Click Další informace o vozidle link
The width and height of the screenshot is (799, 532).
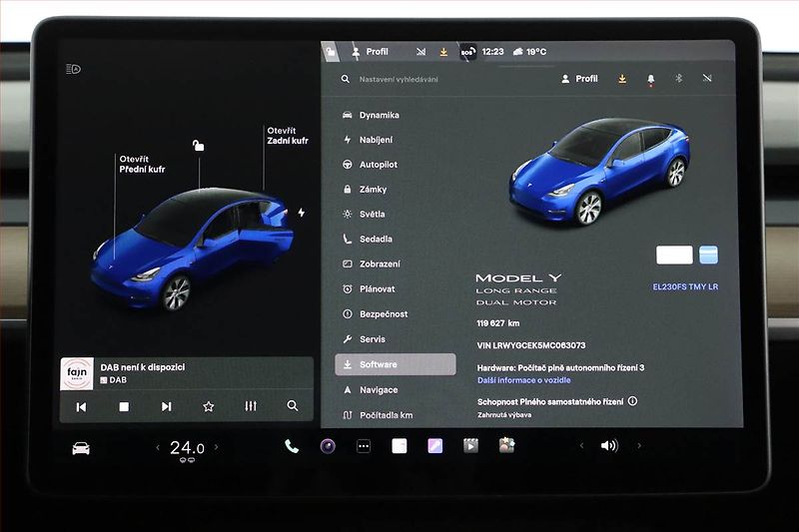click(523, 380)
